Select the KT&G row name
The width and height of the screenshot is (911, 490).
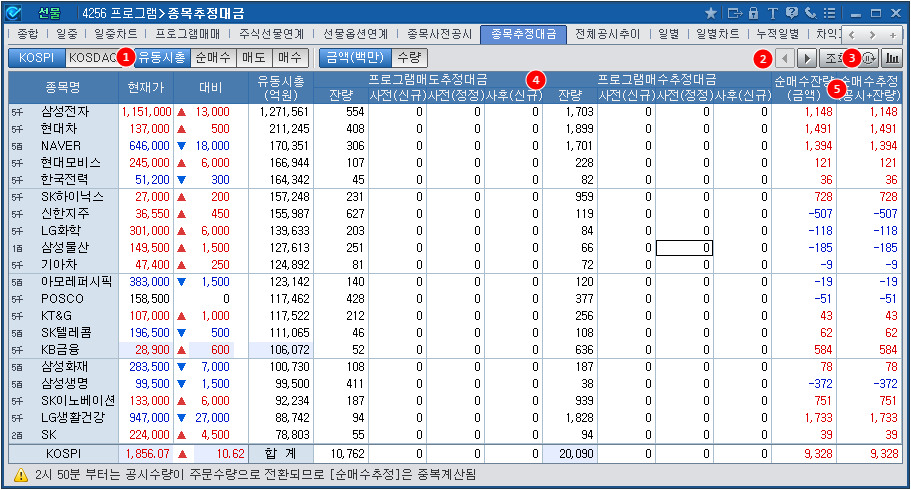click(x=56, y=316)
